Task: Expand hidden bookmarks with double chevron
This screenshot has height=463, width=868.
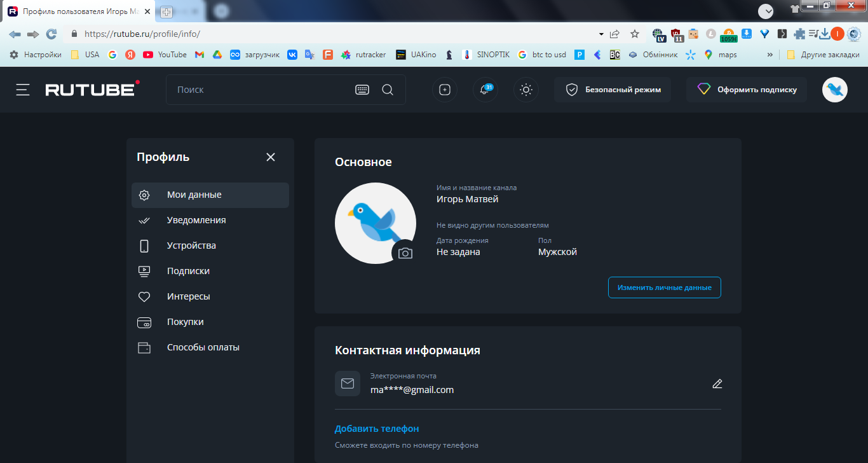Action: [x=770, y=55]
